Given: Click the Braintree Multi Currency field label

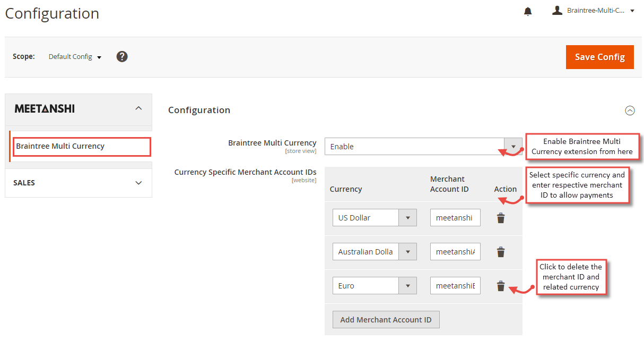Looking at the screenshot, I should 272,143.
